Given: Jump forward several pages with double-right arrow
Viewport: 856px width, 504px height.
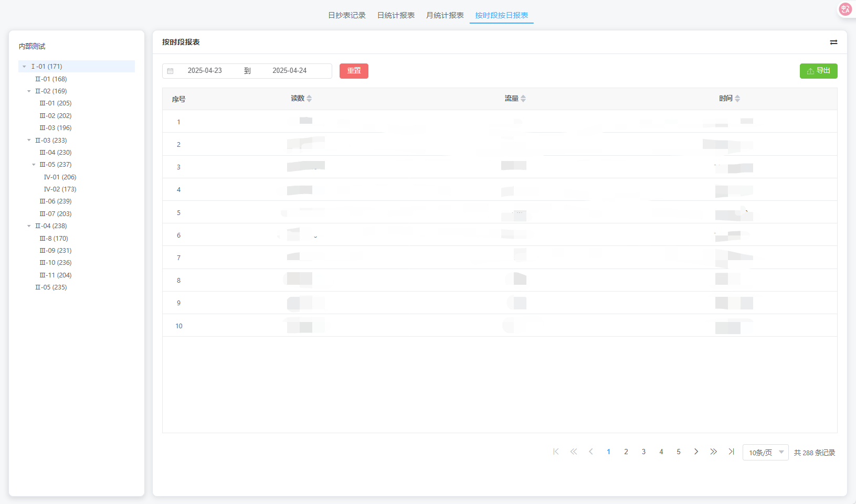Looking at the screenshot, I should coord(713,452).
